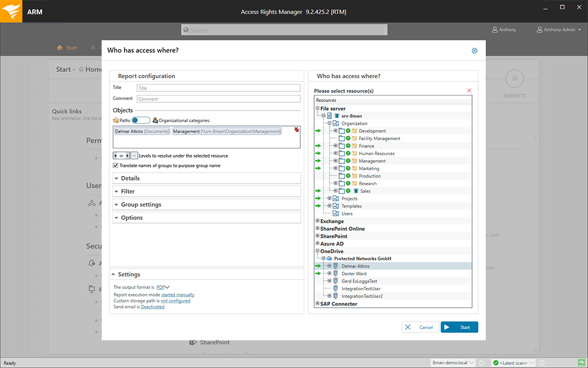Uncheck translate names of groups option
This screenshot has height=368, width=588.
[x=115, y=164]
